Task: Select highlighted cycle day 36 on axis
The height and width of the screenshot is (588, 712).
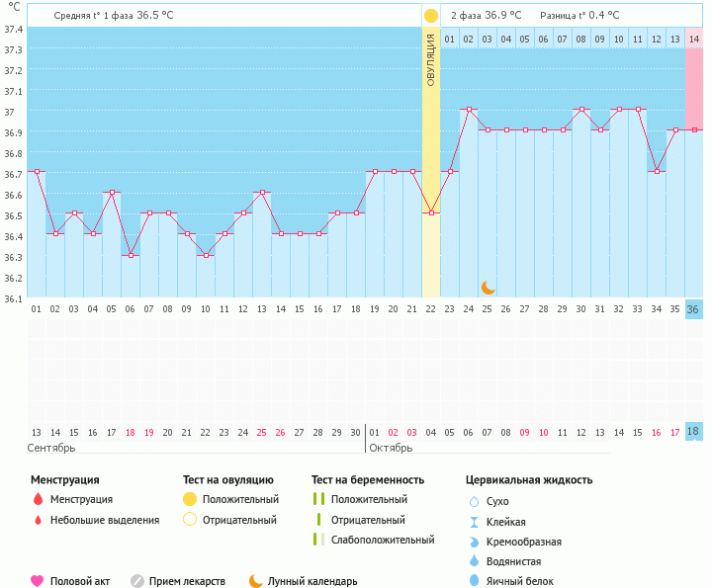Action: 693,309
